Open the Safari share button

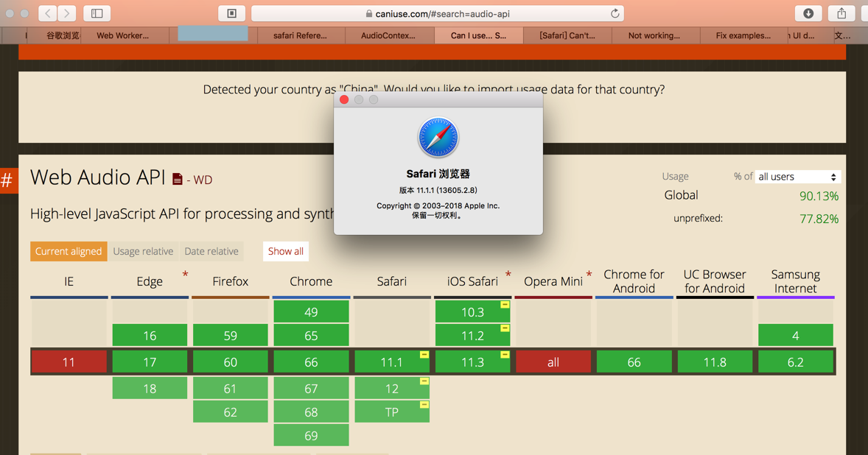click(x=841, y=13)
